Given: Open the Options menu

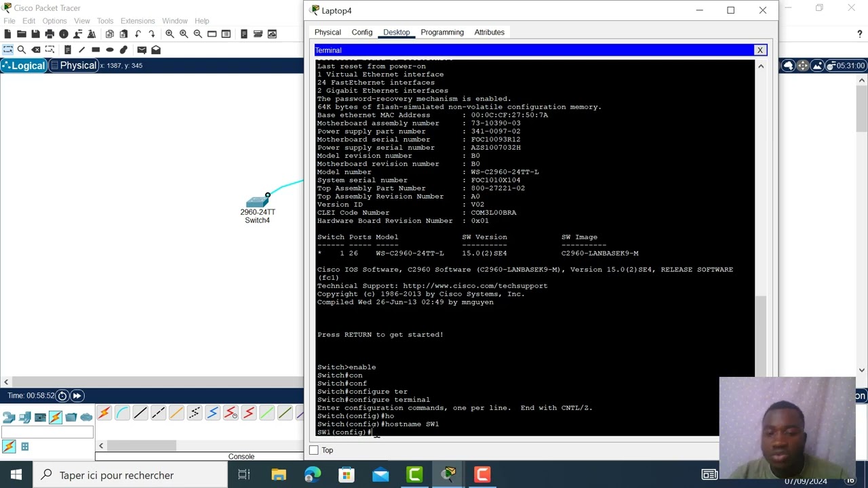Looking at the screenshot, I should 54,21.
